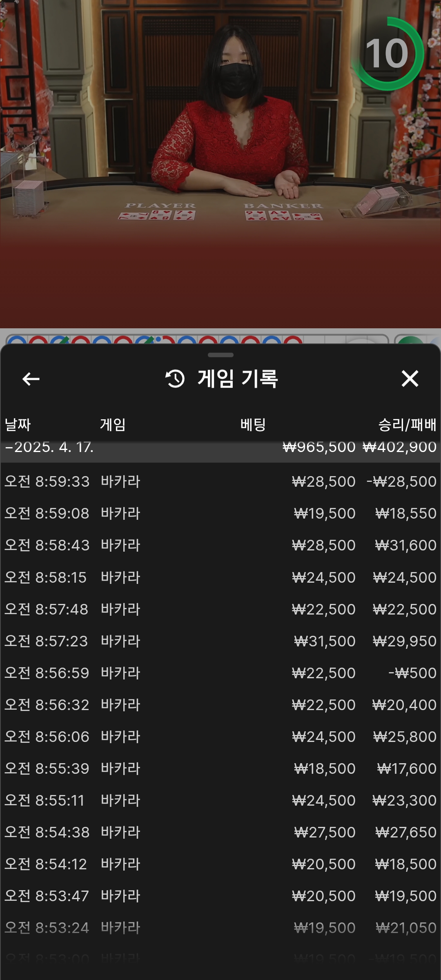
Task: Open the 오전 8:54:38 game record
Action: (220, 832)
